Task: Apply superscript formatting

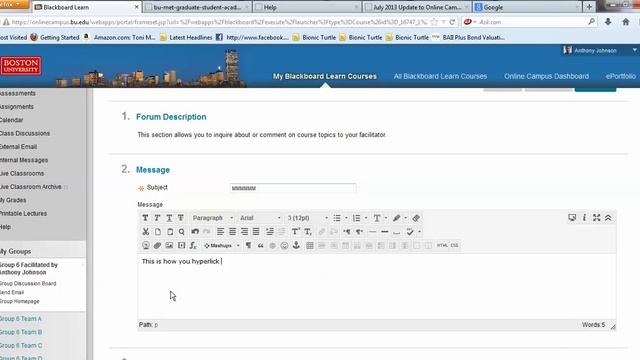Action: pos(296,232)
